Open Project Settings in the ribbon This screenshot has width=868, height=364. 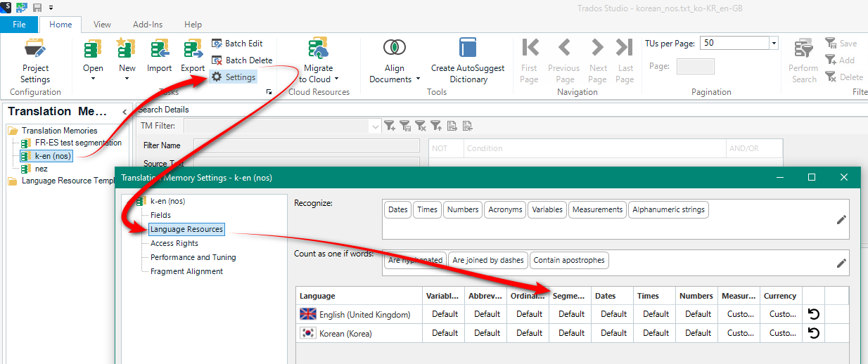35,61
